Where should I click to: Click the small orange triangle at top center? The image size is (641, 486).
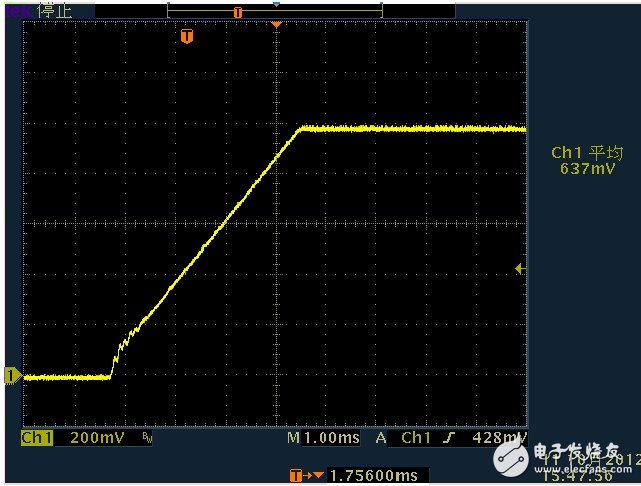tap(277, 24)
